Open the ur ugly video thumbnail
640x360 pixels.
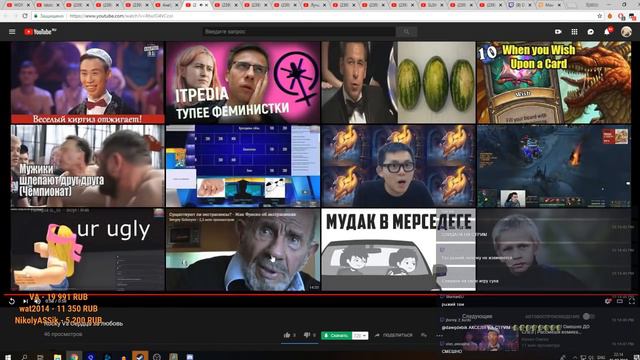point(87,250)
